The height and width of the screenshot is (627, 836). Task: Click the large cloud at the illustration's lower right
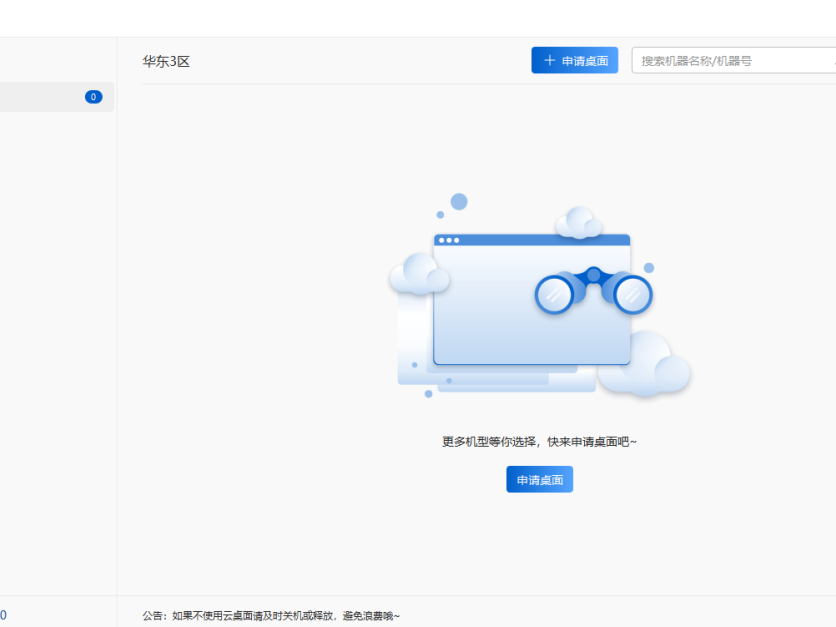tap(648, 366)
